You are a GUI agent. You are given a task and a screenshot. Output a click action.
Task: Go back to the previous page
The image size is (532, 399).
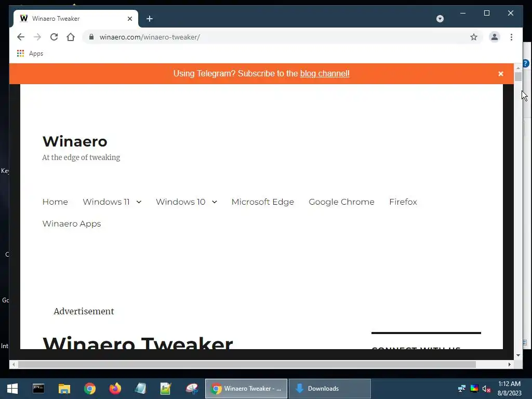(x=21, y=37)
